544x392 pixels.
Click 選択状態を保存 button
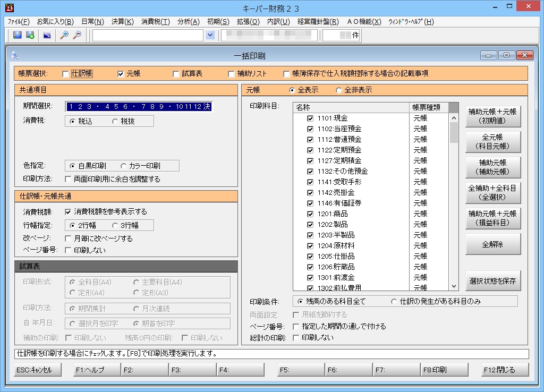(x=492, y=281)
